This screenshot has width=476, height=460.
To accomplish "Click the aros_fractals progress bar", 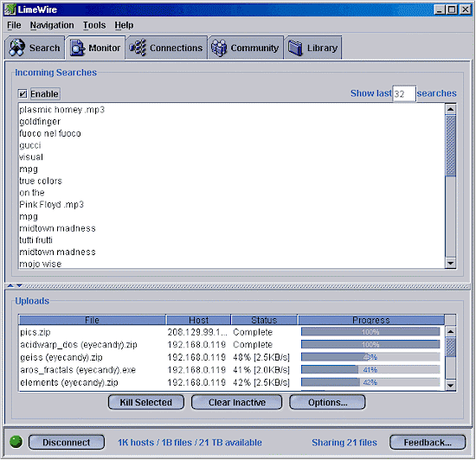I will pos(370,369).
